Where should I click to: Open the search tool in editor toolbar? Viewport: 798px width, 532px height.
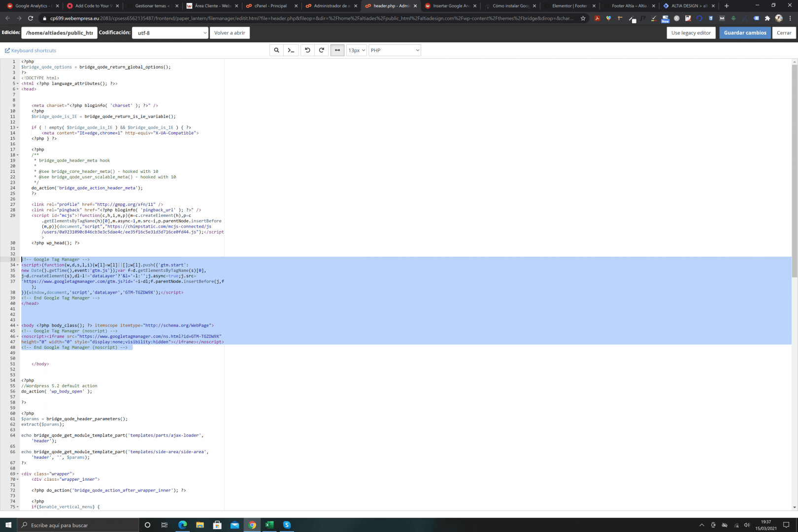point(276,50)
